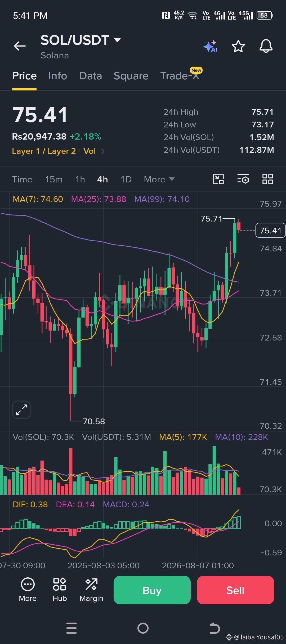The width and height of the screenshot is (286, 644).
Task: Select the 1h interval
Action: (80, 179)
